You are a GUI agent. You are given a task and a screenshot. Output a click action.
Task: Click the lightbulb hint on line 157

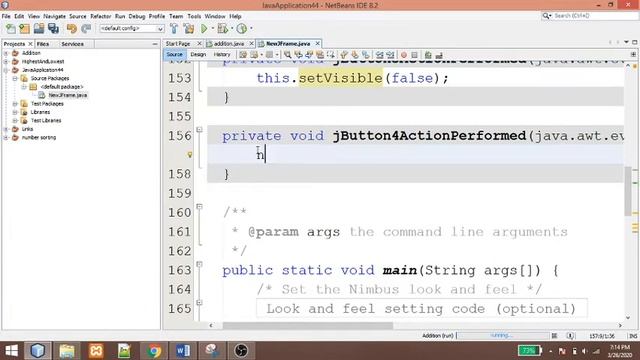[190, 155]
